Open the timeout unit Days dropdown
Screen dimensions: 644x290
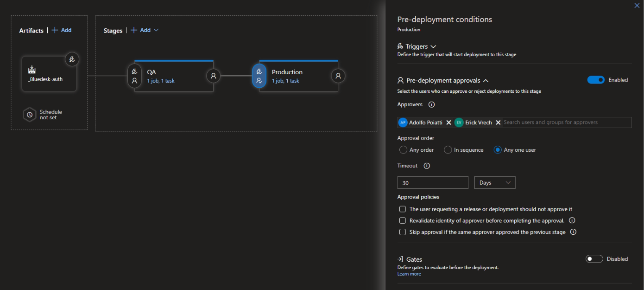click(495, 183)
